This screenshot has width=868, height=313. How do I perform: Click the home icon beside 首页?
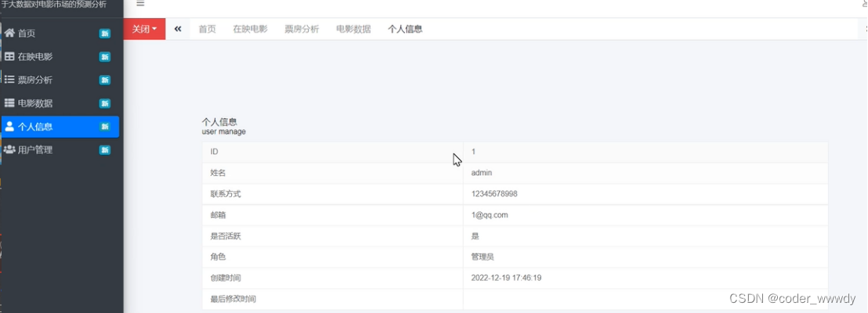pos(9,33)
